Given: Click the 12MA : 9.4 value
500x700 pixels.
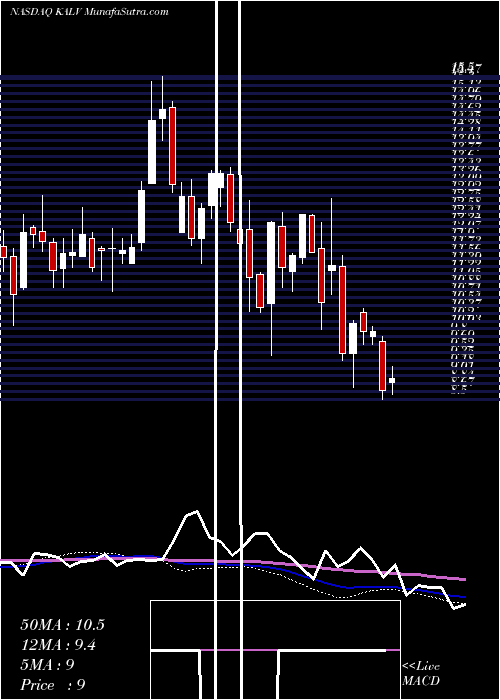Looking at the screenshot, I should (58, 645).
